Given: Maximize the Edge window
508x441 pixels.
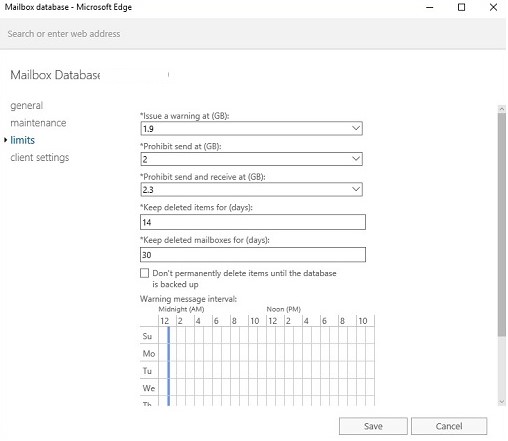Looking at the screenshot, I should pyautogui.click(x=461, y=7).
